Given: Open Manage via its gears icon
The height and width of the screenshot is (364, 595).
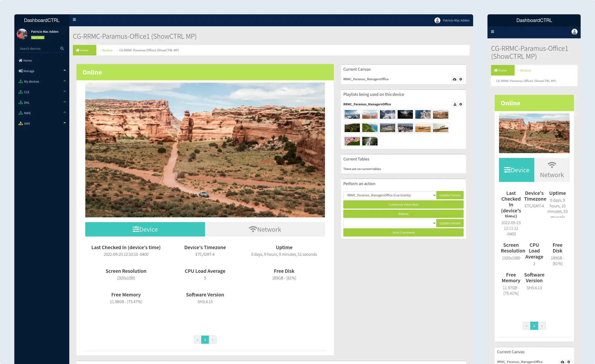Looking at the screenshot, I should pos(21,71).
